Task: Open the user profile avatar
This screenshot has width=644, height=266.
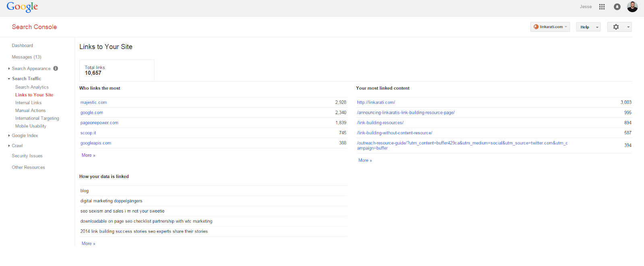Action: coord(632,7)
